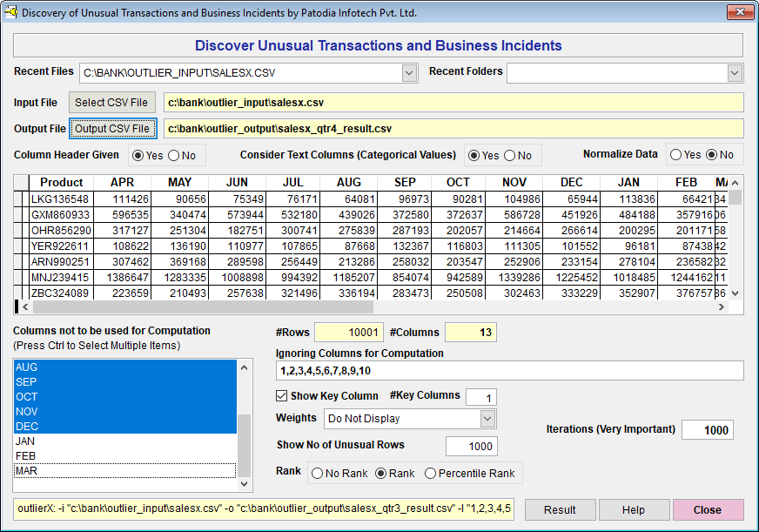
Task: Open the Help button
Action: [x=634, y=510]
